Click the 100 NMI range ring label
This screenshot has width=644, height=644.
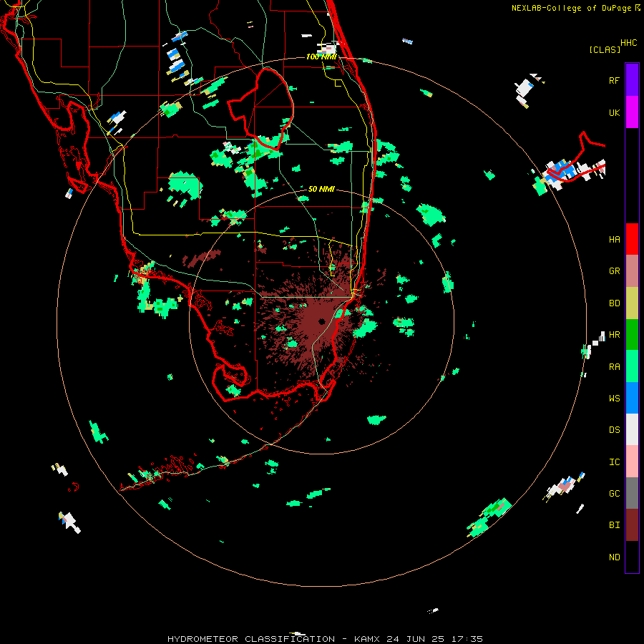pos(321,57)
